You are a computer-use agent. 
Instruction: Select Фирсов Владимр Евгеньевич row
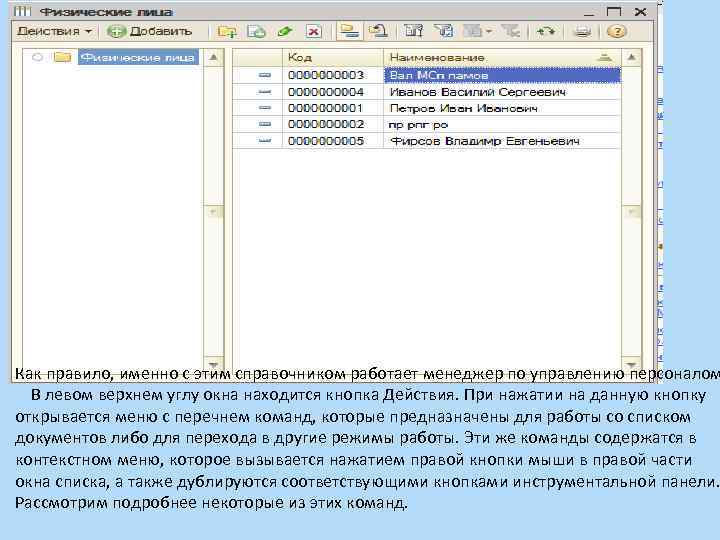click(x=502, y=141)
